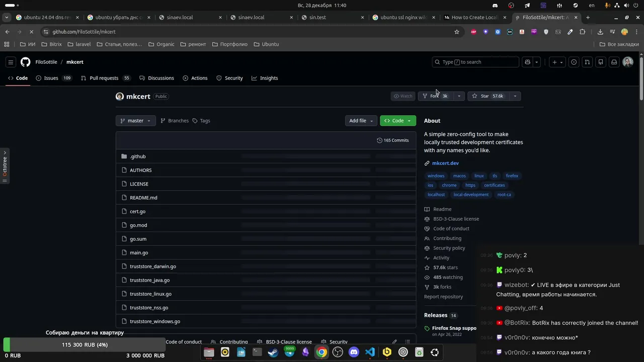
Task: Open GitHub Copilot chat icon in header
Action: (x=527, y=62)
